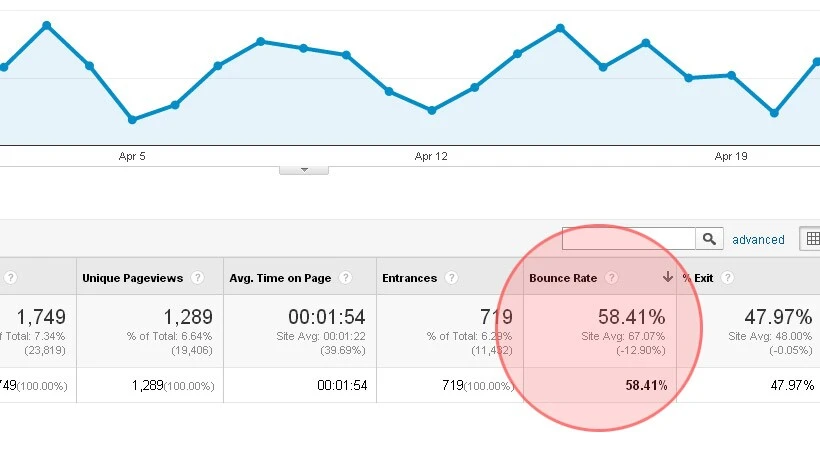Click into the table search field

click(x=628, y=239)
